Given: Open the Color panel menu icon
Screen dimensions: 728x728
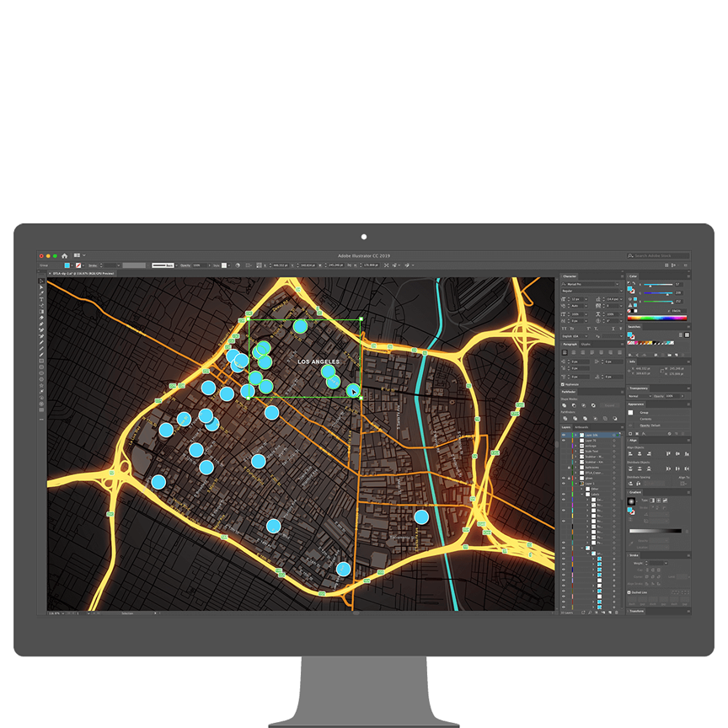Looking at the screenshot, I should click(x=688, y=276).
